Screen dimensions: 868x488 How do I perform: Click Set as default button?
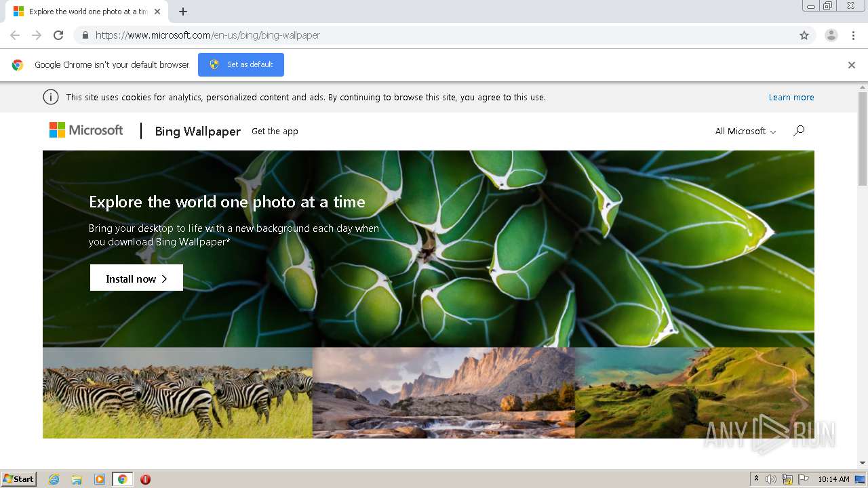[x=241, y=64]
